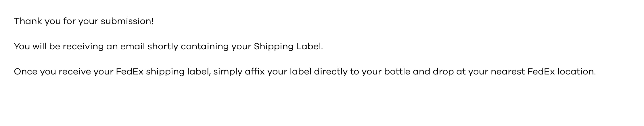
Task: Click the word 'containing' in second line
Action: pos(205,47)
